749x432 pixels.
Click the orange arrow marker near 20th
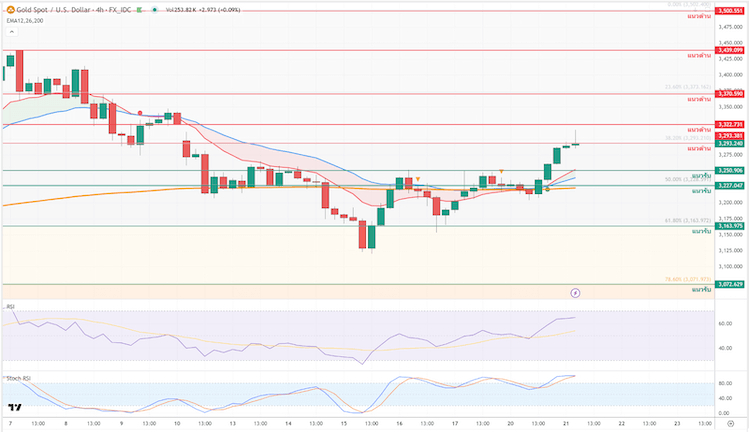pos(501,171)
